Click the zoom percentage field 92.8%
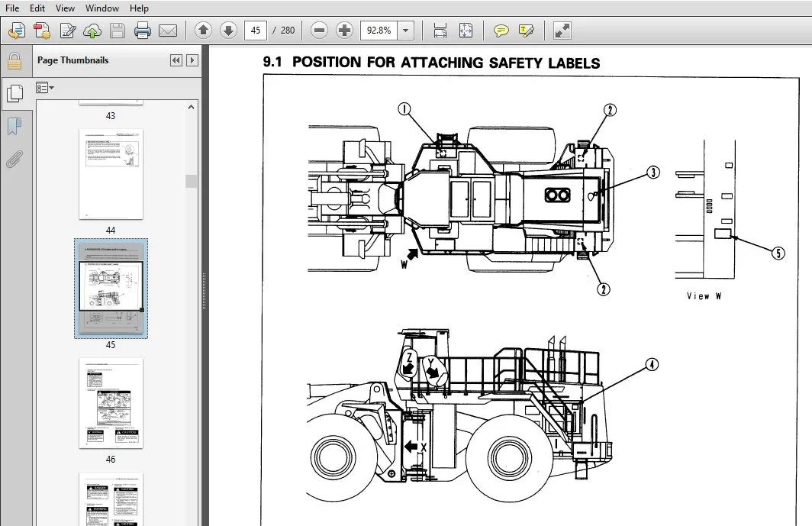Screen dimensions: 812x526 point(379,31)
